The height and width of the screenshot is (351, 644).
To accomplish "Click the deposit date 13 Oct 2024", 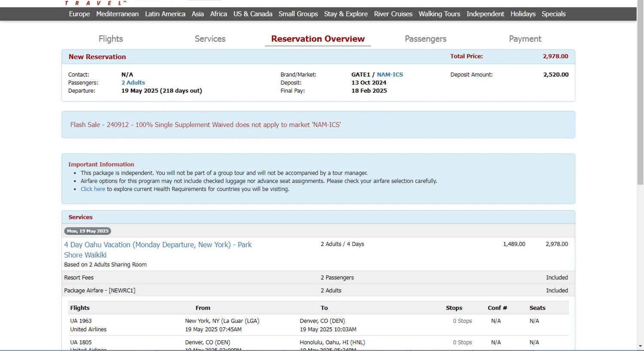I will click(369, 82).
